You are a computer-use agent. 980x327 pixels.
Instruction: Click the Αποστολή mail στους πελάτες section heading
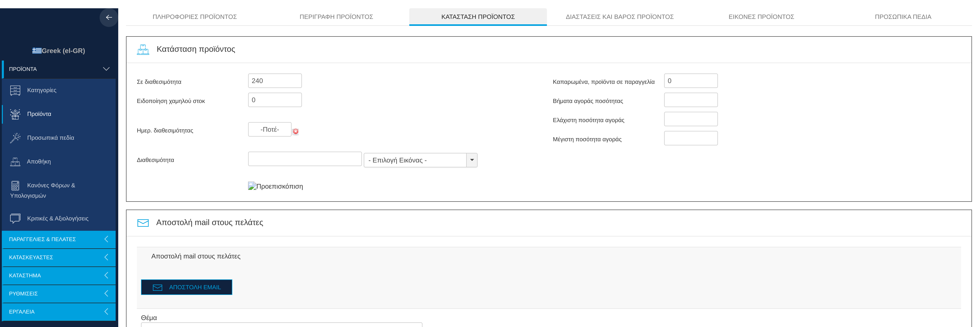pyautogui.click(x=210, y=222)
